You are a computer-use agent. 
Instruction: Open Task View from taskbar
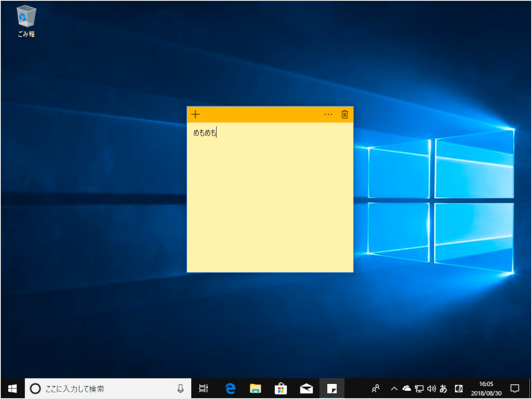coord(203,389)
